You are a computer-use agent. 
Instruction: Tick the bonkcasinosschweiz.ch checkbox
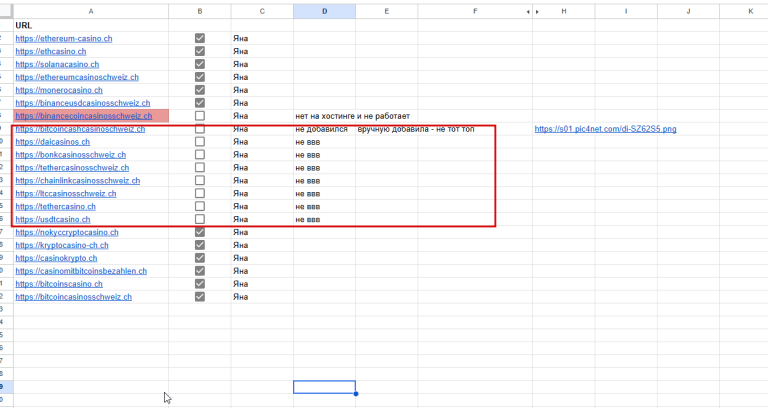tap(200, 155)
